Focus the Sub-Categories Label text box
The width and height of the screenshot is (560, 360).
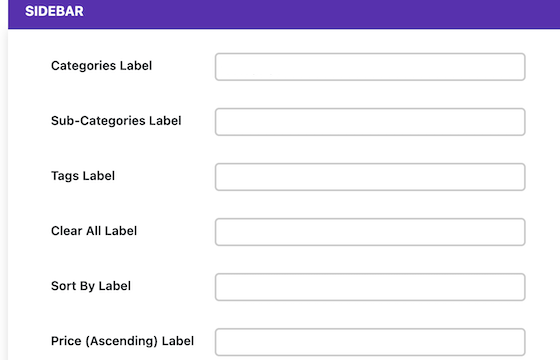370,122
